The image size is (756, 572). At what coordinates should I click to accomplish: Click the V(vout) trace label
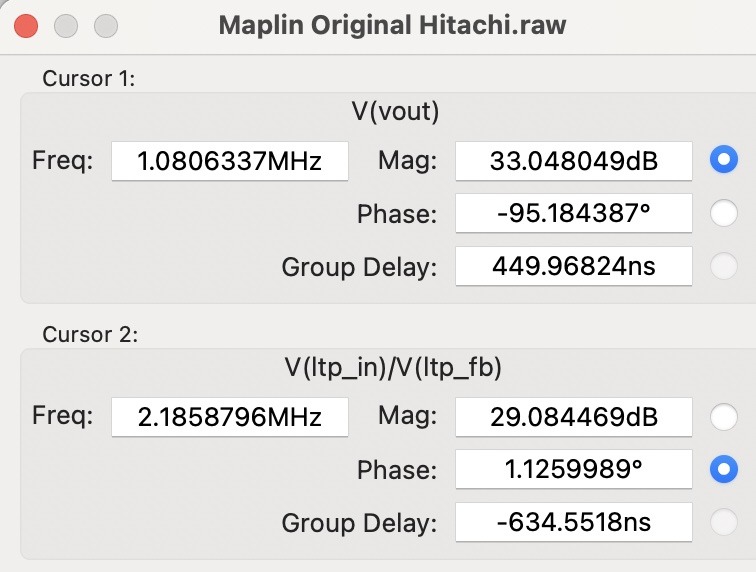coord(395,111)
